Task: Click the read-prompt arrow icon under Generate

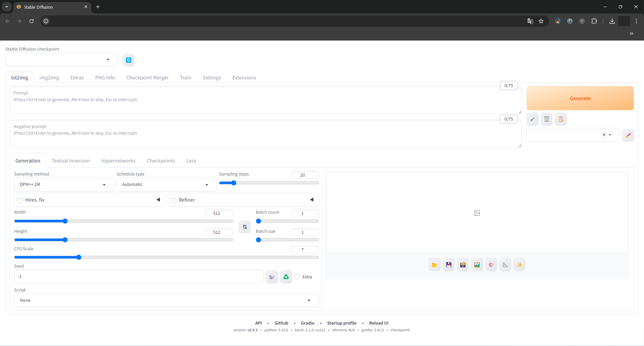Action: [532, 119]
